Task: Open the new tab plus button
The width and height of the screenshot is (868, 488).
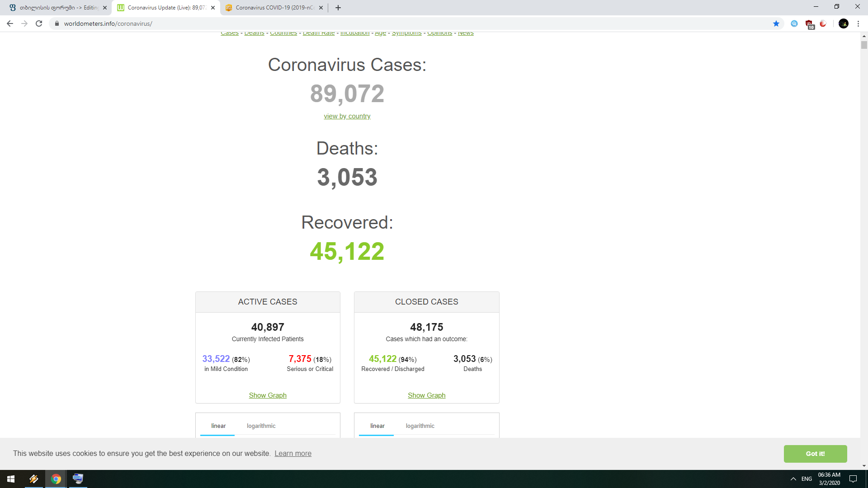Action: click(x=338, y=8)
